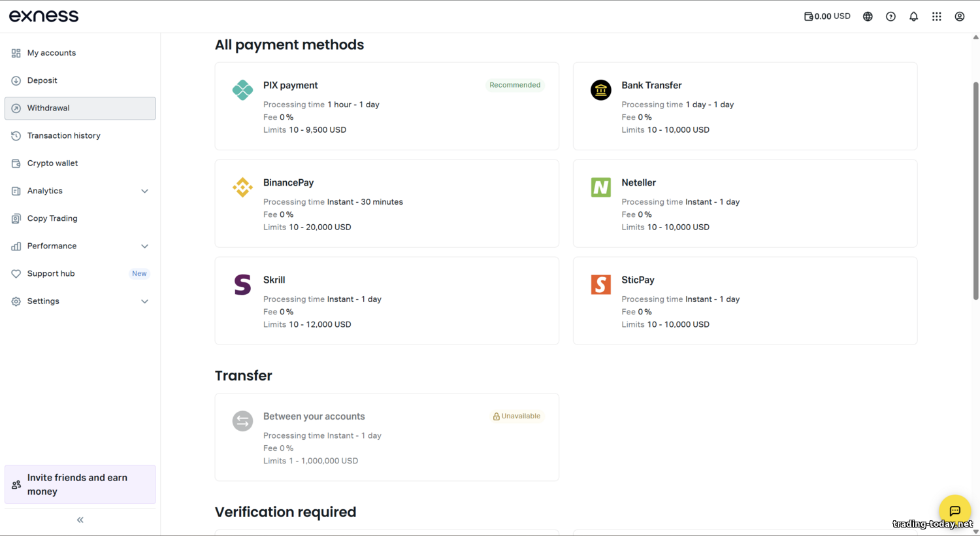Open the apps grid menu icon
This screenshot has height=536, width=980.
point(936,16)
